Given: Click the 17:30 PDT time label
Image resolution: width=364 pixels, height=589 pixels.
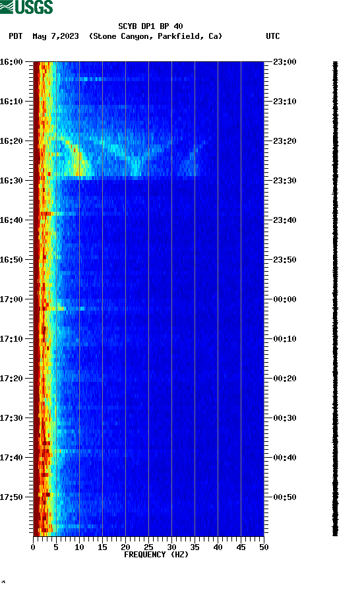Looking at the screenshot, I should [x=11, y=418].
